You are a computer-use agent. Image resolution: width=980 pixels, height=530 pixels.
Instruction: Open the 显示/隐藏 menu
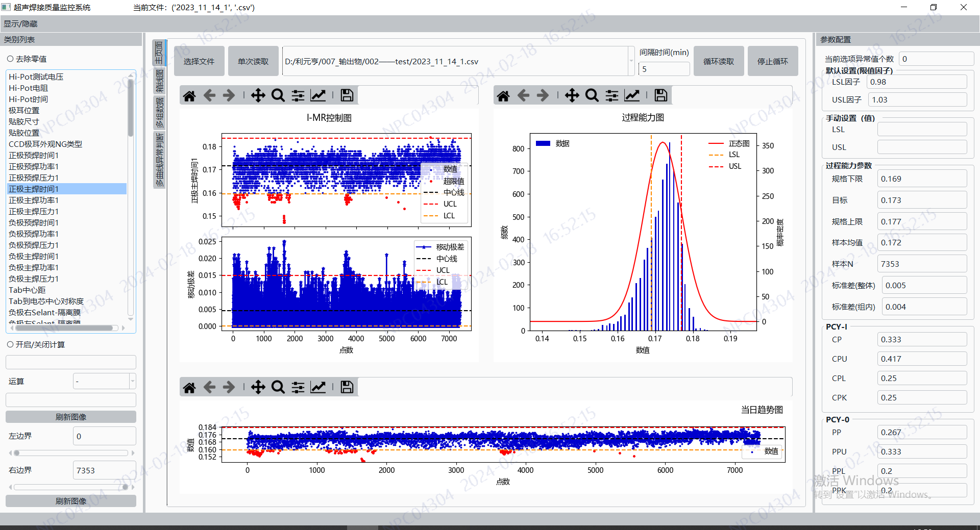(x=20, y=24)
